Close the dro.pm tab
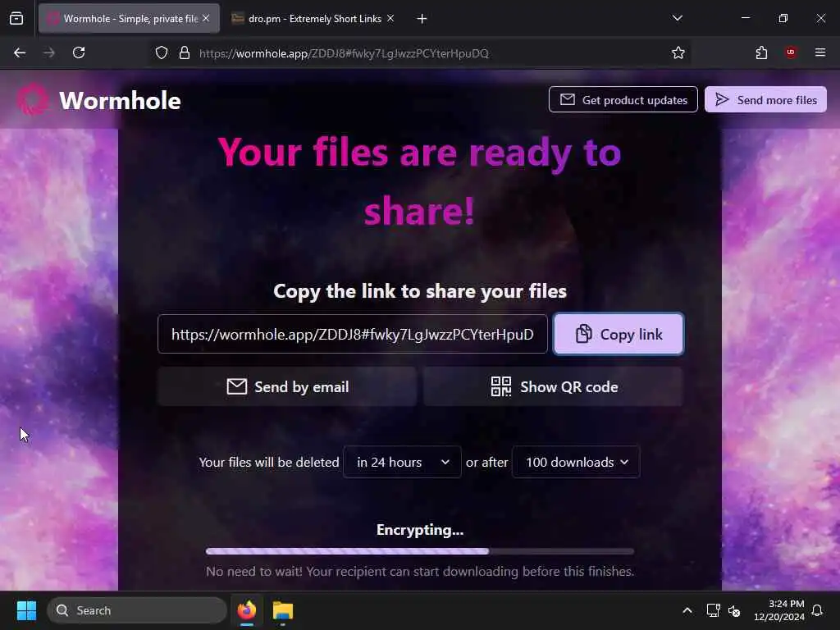840x630 pixels. 390,18
